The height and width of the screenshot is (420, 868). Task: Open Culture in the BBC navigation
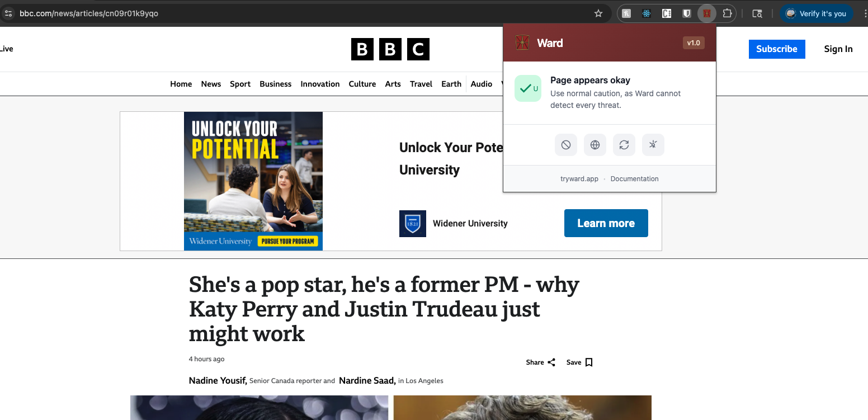click(362, 84)
